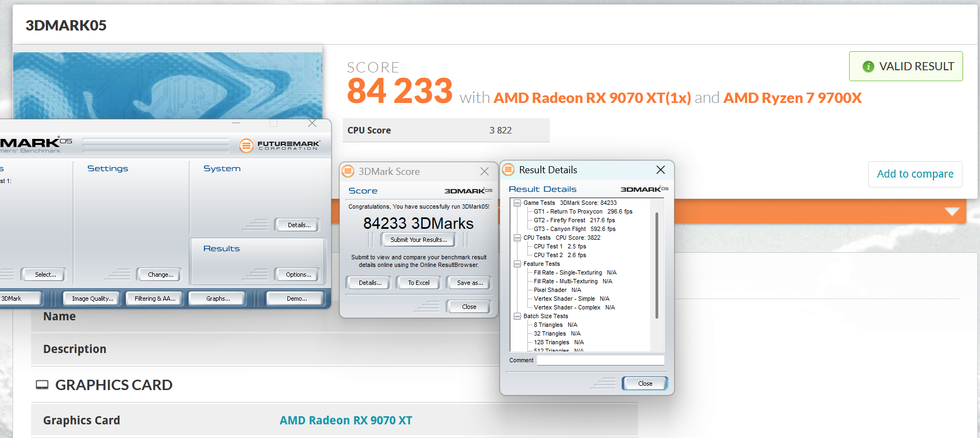Screen dimensions: 980x438
Task: Click the 84233 3DMarks score text
Action: click(418, 223)
